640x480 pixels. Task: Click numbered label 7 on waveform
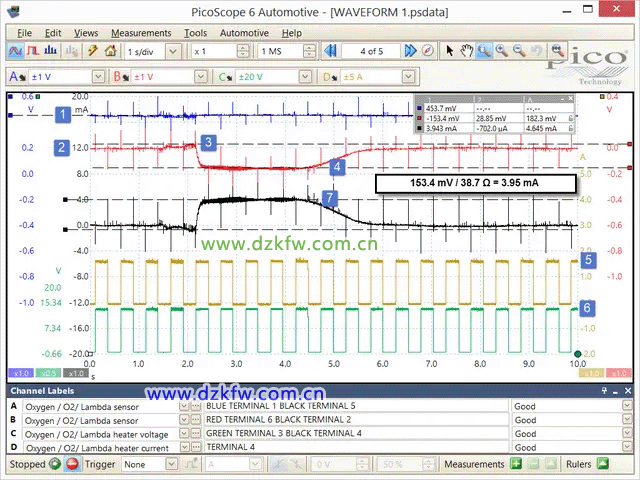click(329, 198)
